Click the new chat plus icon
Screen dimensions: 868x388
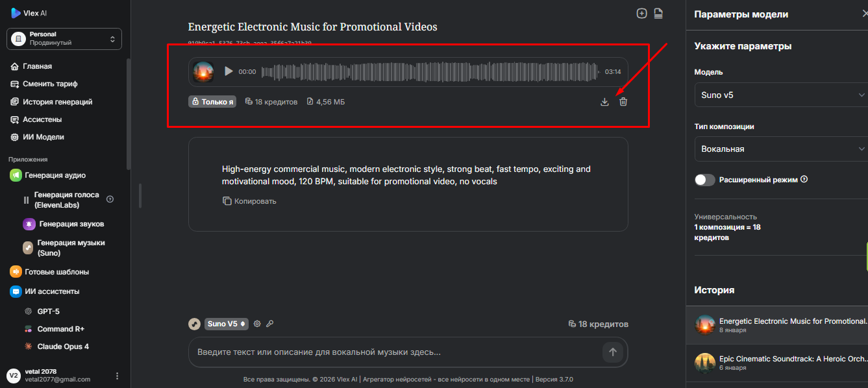[641, 14]
